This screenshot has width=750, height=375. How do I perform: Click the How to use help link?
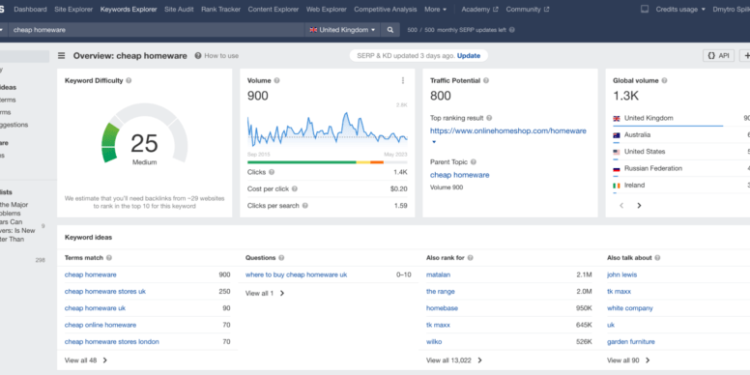pos(217,56)
